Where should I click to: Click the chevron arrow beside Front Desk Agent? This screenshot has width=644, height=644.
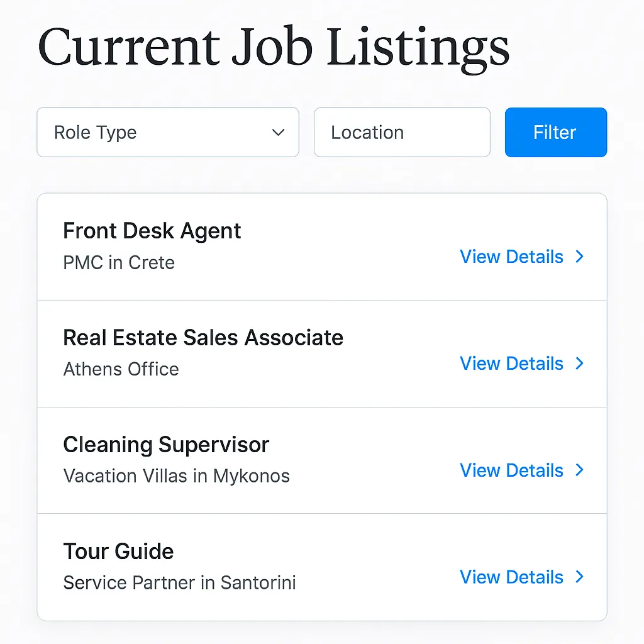pyautogui.click(x=580, y=257)
